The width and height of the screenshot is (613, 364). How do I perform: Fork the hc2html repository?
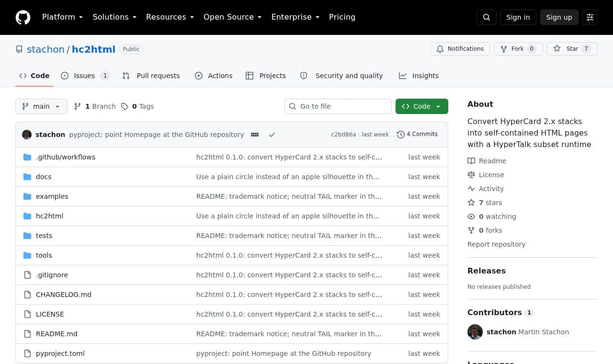pyautogui.click(x=518, y=49)
